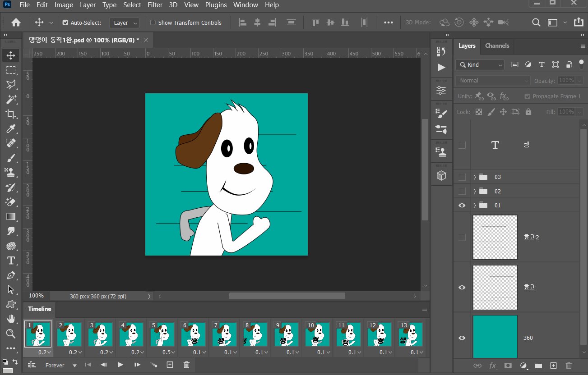The height and width of the screenshot is (375, 588).
Task: Select the Eyedropper tool
Action: tap(11, 129)
